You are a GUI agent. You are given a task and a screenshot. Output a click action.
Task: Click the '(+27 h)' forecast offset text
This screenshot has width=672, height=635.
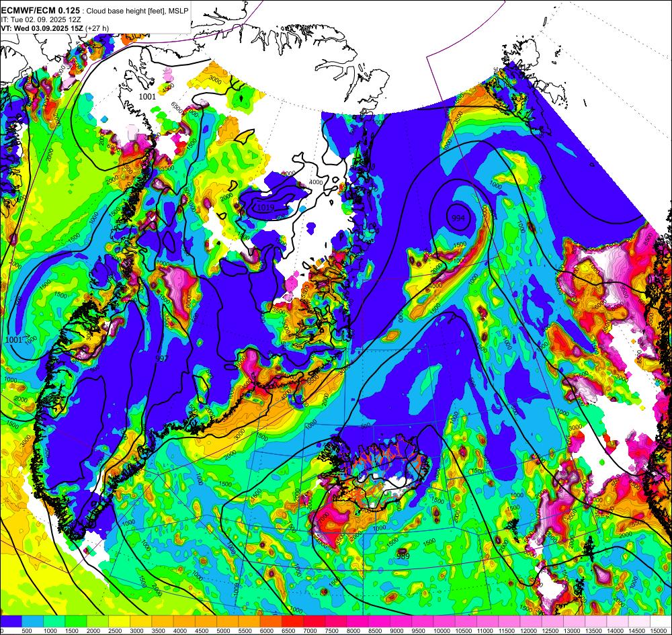[97, 28]
